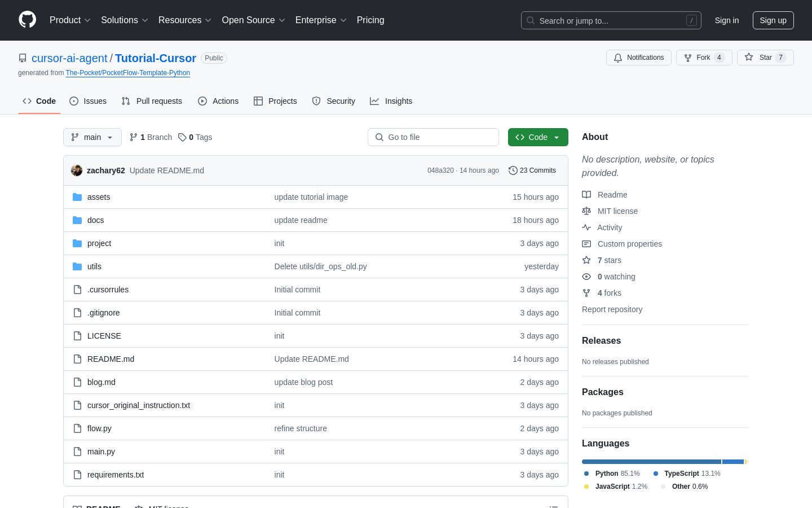
Task: Switch to the Projects tab
Action: 275,101
